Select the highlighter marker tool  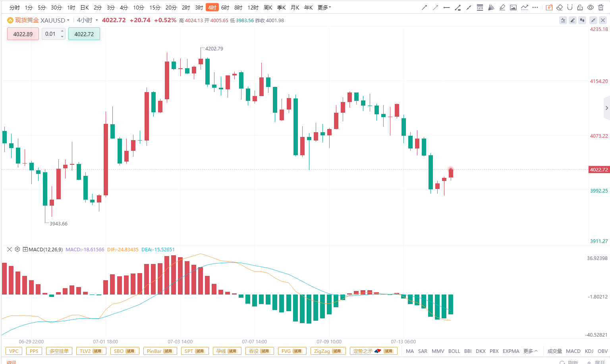[x=502, y=8]
